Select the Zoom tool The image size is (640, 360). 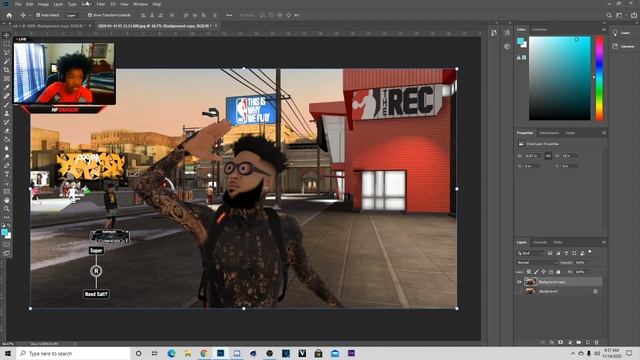pyautogui.click(x=7, y=209)
